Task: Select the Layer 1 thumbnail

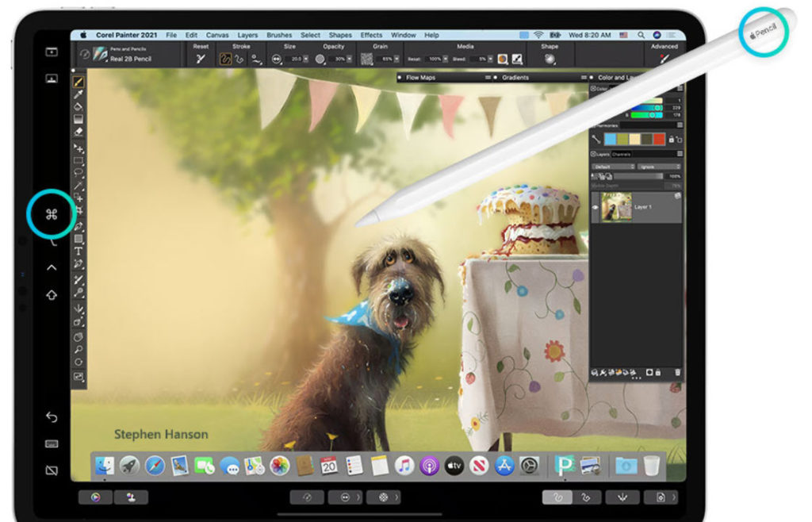Action: (616, 206)
